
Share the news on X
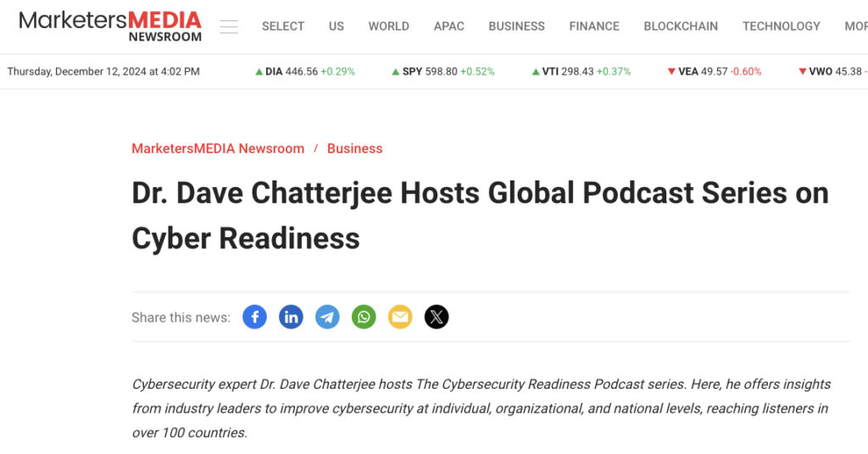tap(437, 317)
